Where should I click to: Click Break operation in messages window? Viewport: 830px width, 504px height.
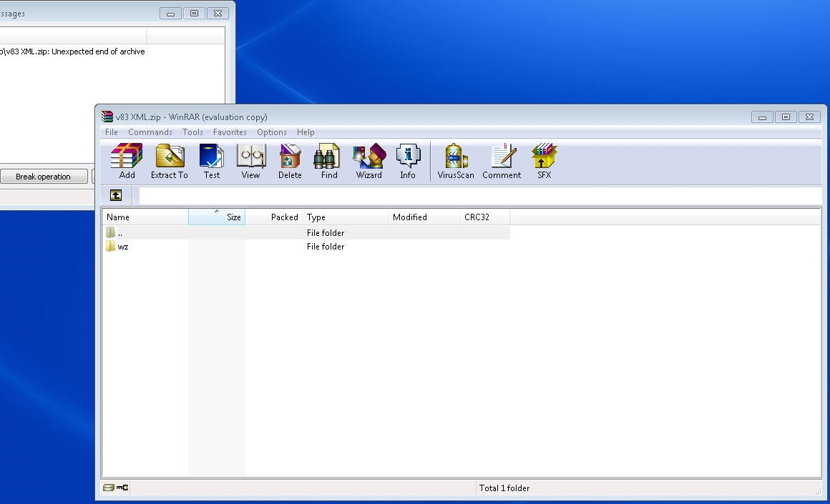pyautogui.click(x=44, y=177)
